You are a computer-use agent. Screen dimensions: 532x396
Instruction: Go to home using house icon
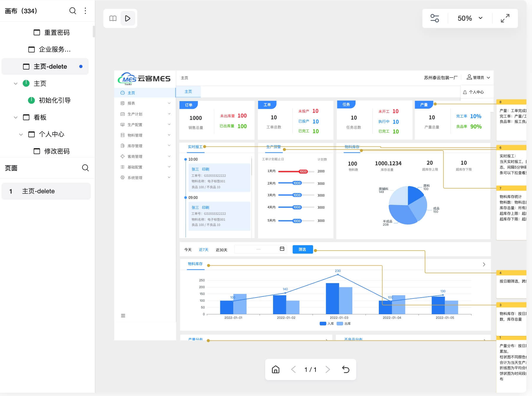click(275, 369)
